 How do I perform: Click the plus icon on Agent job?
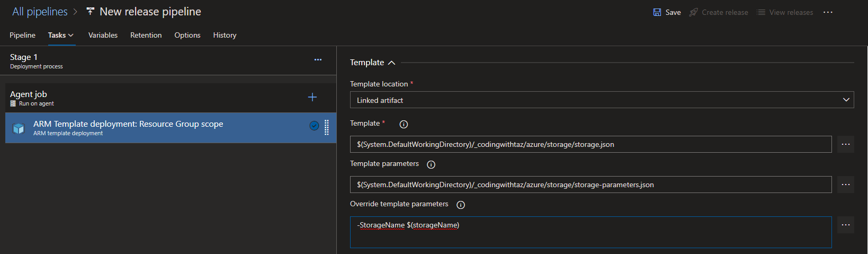click(x=312, y=97)
